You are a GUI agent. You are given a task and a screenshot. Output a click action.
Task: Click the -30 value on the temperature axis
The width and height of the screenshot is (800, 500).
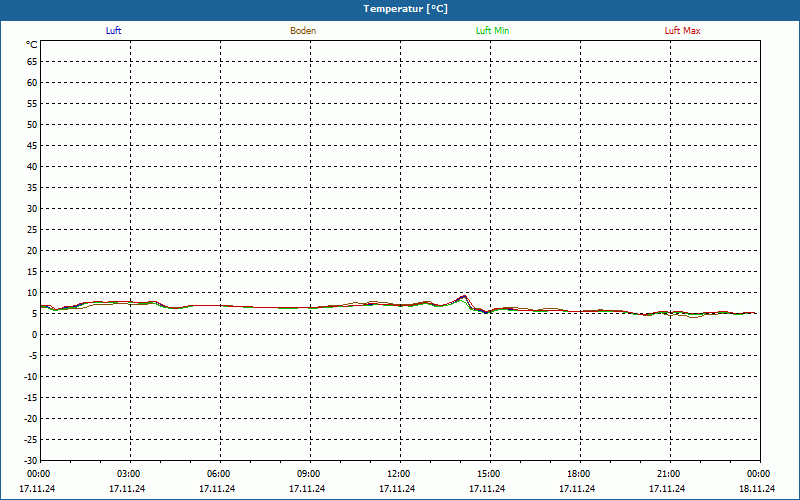pyautogui.click(x=31, y=461)
